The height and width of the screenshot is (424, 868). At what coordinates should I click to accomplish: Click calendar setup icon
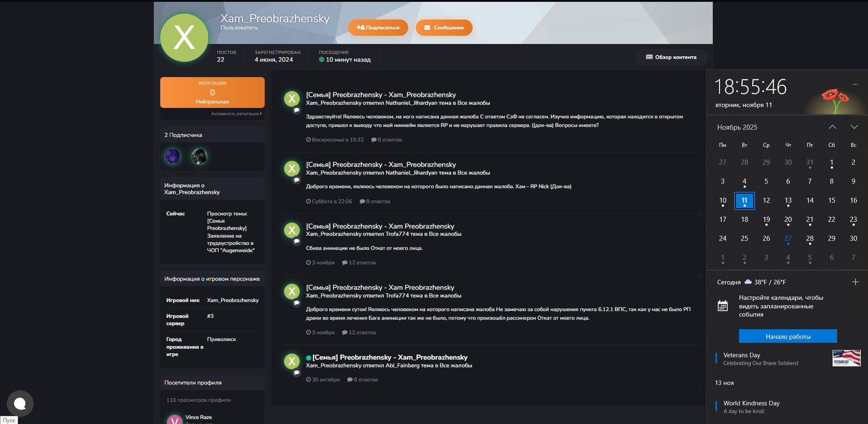723,306
